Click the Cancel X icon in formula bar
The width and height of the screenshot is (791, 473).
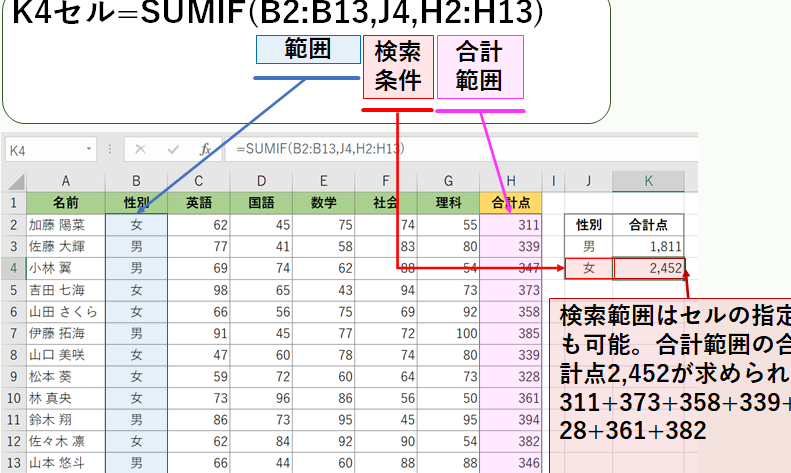point(140,149)
